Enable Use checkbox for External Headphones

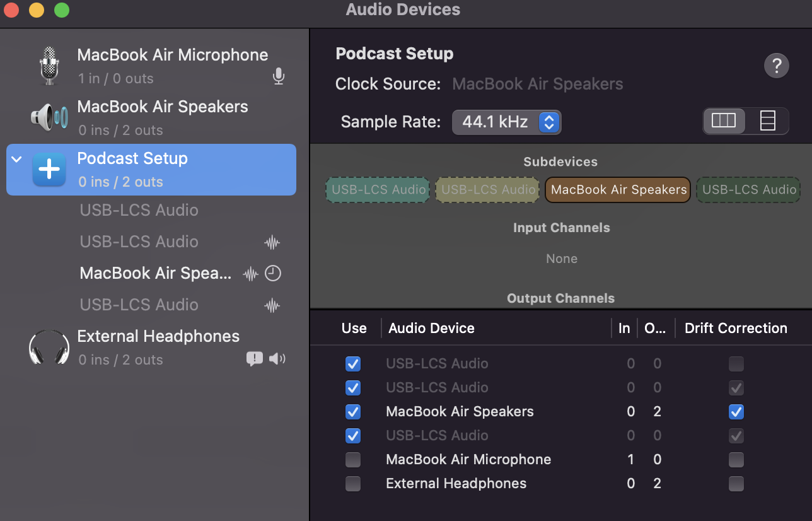click(x=353, y=484)
